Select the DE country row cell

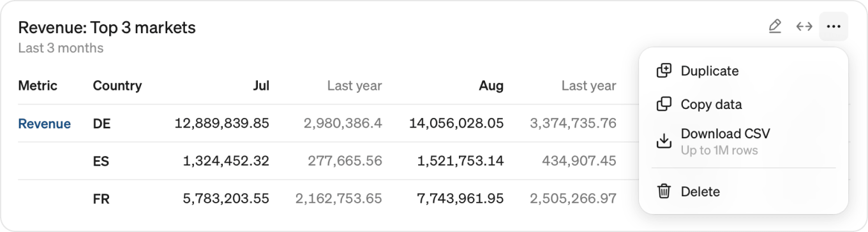point(101,124)
